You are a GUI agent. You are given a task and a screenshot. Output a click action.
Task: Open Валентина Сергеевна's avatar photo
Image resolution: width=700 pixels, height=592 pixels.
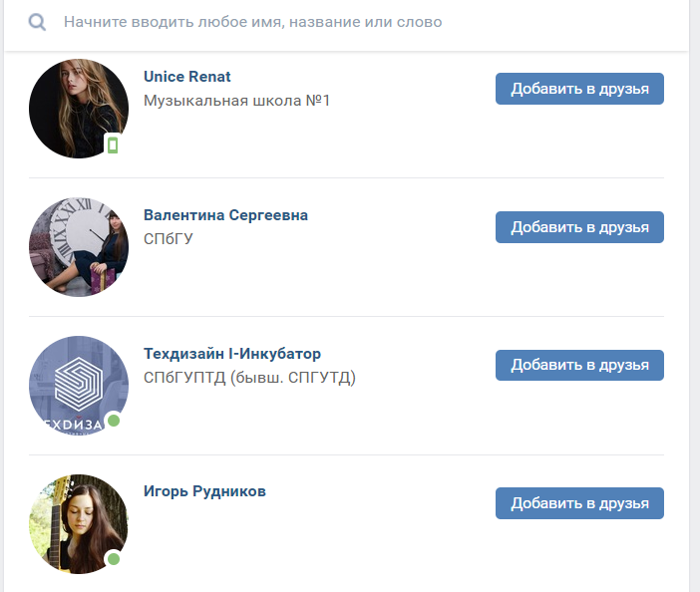(x=79, y=247)
